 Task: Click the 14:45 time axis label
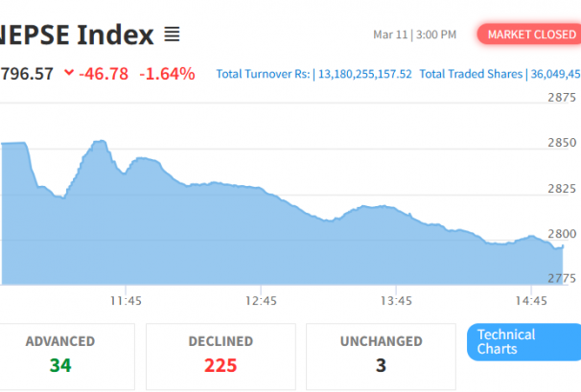click(x=531, y=301)
